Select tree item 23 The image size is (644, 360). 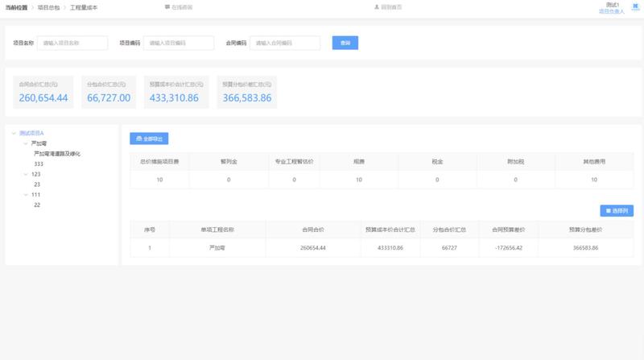(37, 184)
